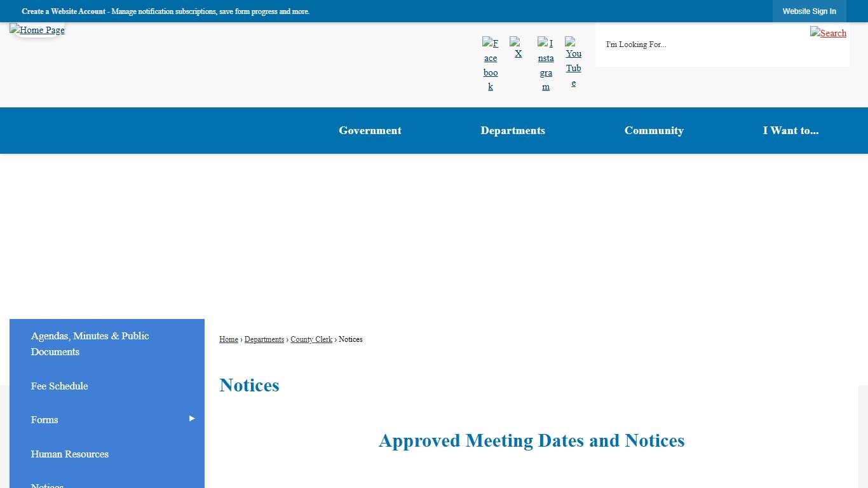868x488 pixels.
Task: Open the Fee Schedule sidebar page
Action: [x=59, y=386]
